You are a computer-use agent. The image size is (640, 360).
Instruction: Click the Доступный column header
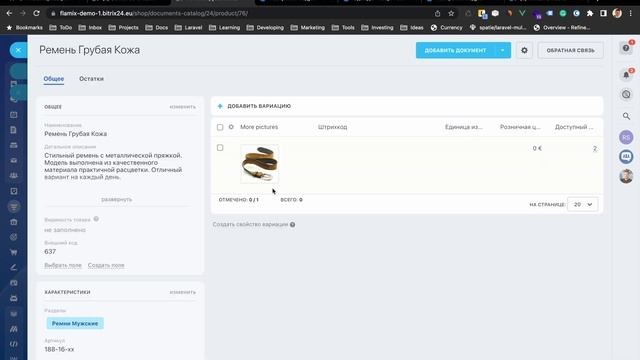[574, 127]
